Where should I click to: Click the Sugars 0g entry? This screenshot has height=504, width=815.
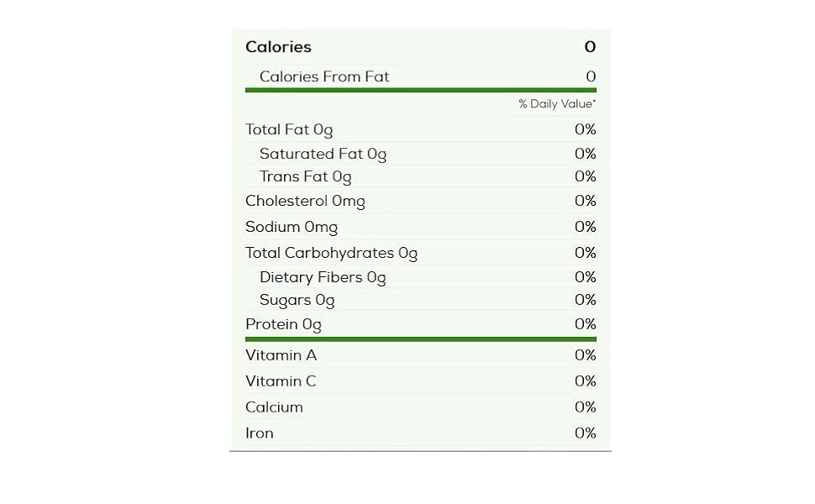coord(297,301)
